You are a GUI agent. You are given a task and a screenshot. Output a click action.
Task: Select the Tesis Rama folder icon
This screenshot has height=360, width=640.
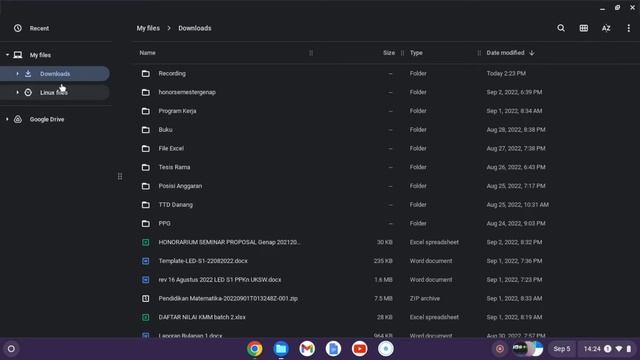146,167
